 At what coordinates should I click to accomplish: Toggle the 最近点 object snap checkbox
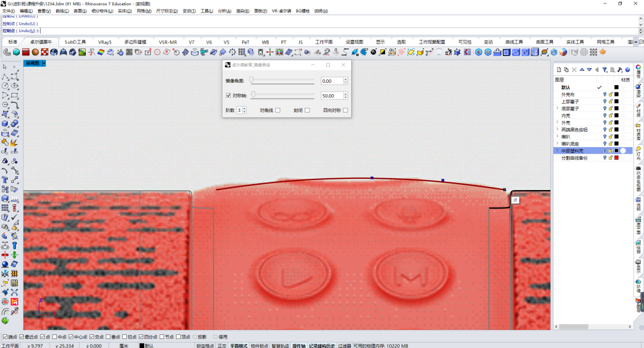point(22,337)
